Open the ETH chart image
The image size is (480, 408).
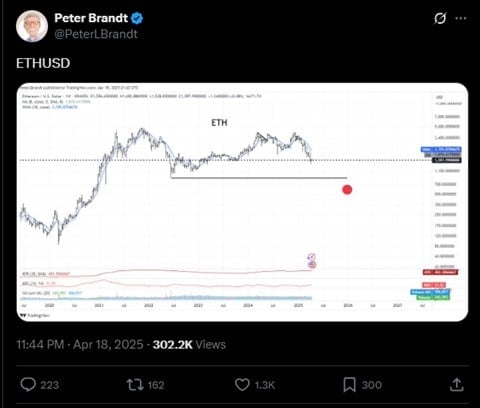tap(242, 202)
